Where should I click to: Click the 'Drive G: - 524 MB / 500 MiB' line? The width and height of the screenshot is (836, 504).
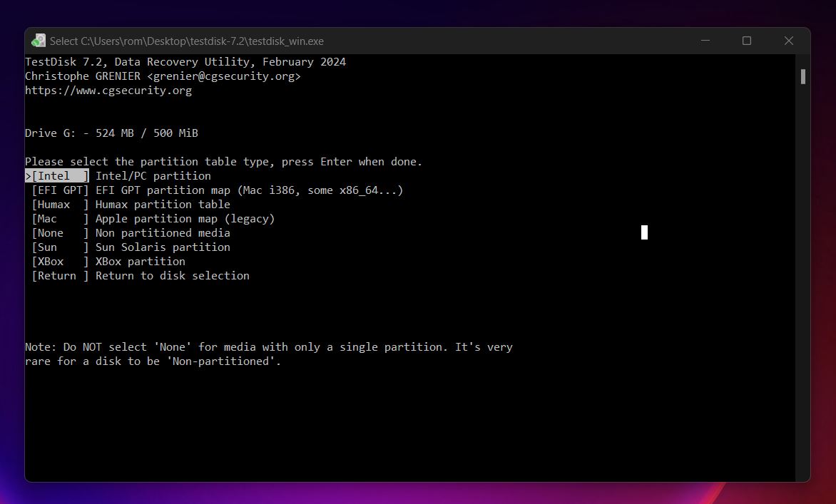tap(111, 133)
